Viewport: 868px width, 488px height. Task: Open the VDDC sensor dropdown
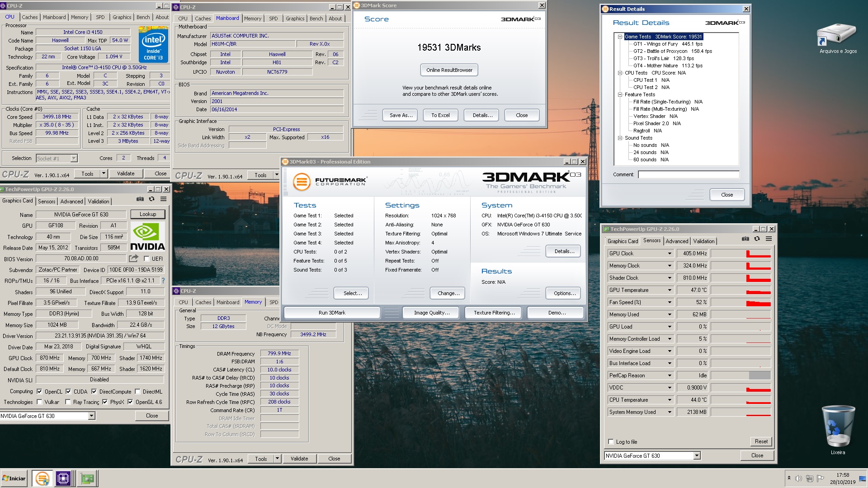pos(670,388)
